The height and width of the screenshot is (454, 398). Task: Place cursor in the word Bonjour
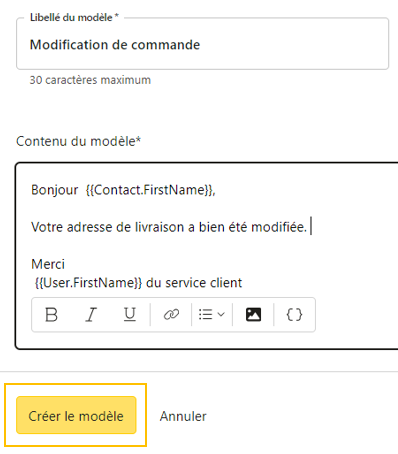55,190
